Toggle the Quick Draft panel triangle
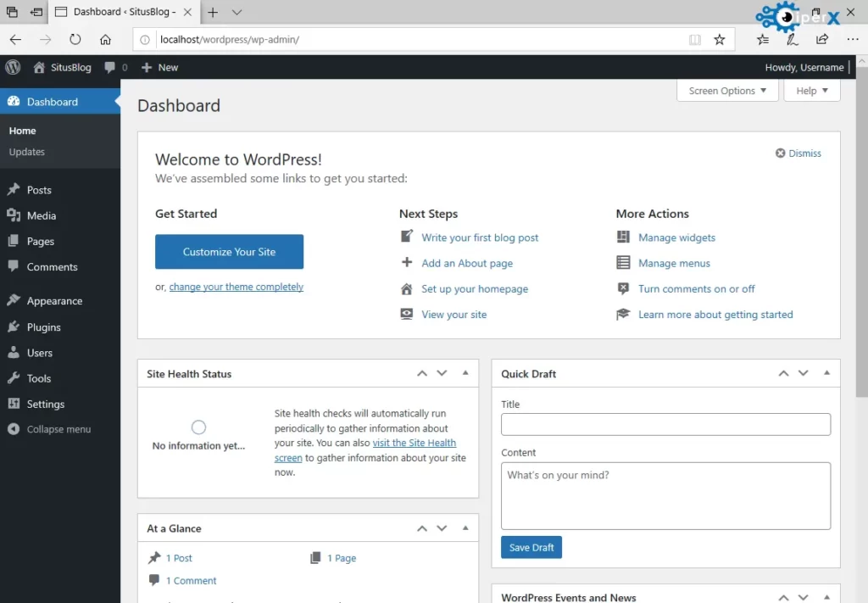Screen dimensions: 868x603 click(826, 373)
